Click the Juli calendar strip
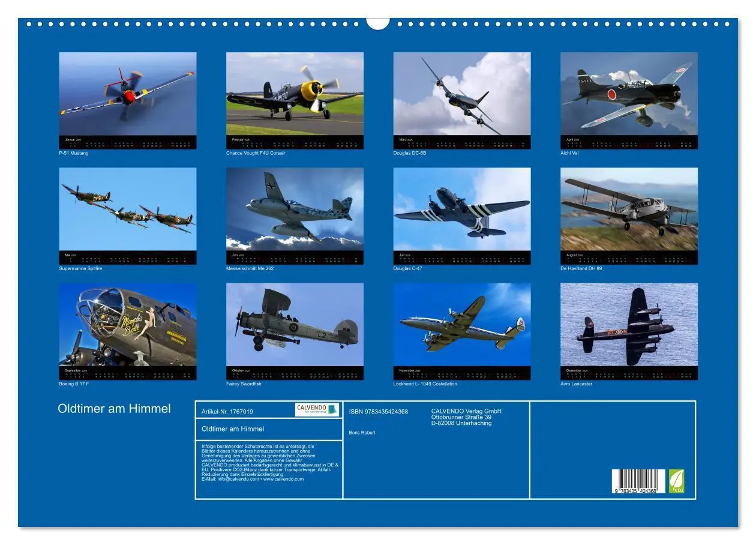This screenshot has height=545, width=756. coord(462,257)
